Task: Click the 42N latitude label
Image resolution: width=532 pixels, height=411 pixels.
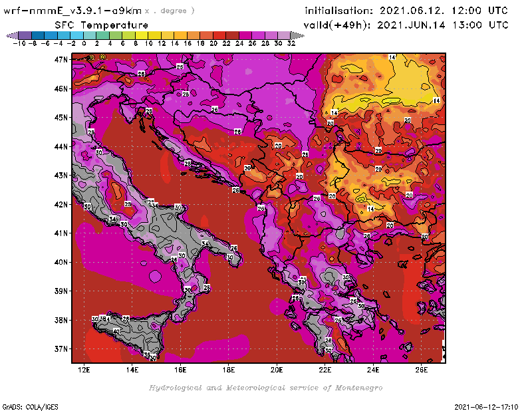Action: click(x=61, y=204)
